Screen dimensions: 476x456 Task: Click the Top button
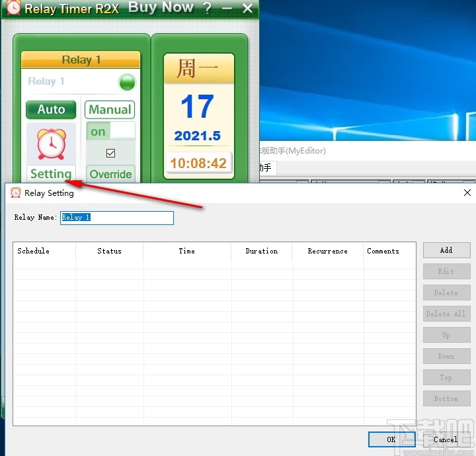point(446,377)
